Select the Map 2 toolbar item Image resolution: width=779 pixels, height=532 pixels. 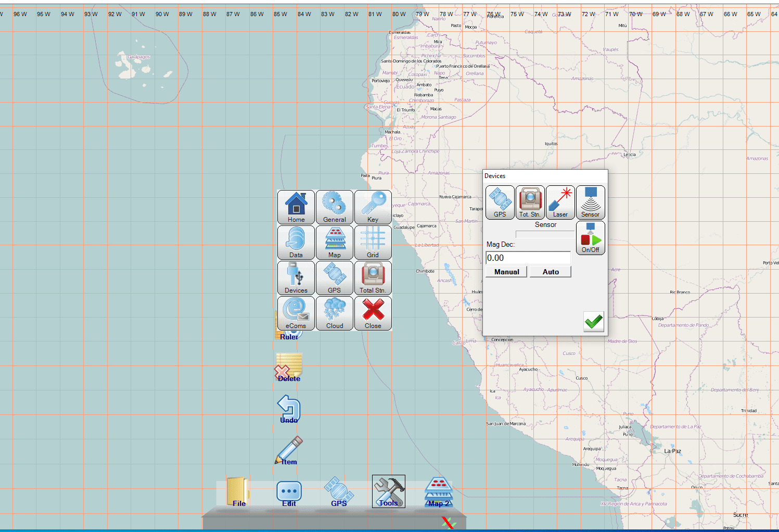coord(439,492)
